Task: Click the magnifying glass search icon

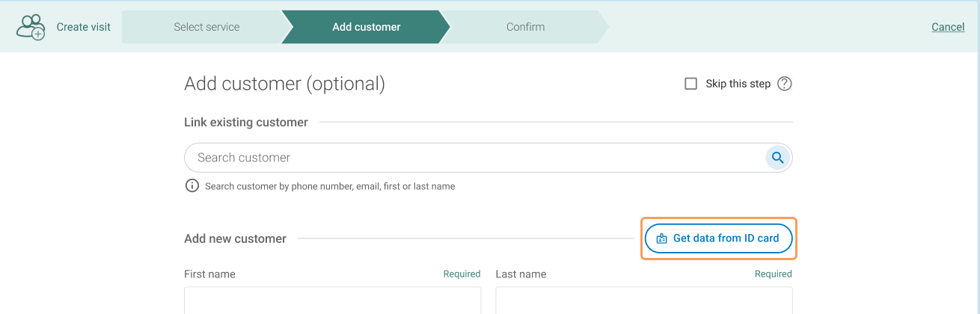Action: (777, 158)
